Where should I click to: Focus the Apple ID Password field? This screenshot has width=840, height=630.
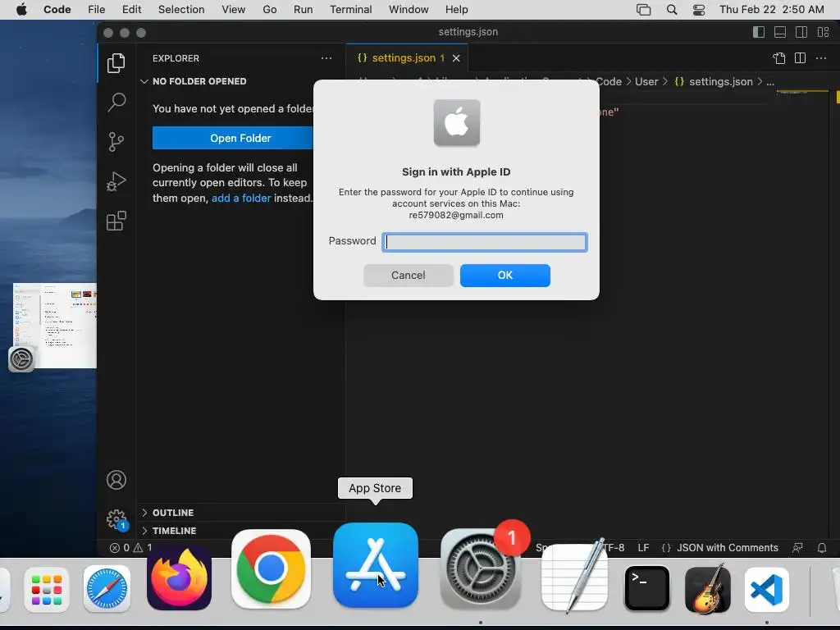coord(485,242)
